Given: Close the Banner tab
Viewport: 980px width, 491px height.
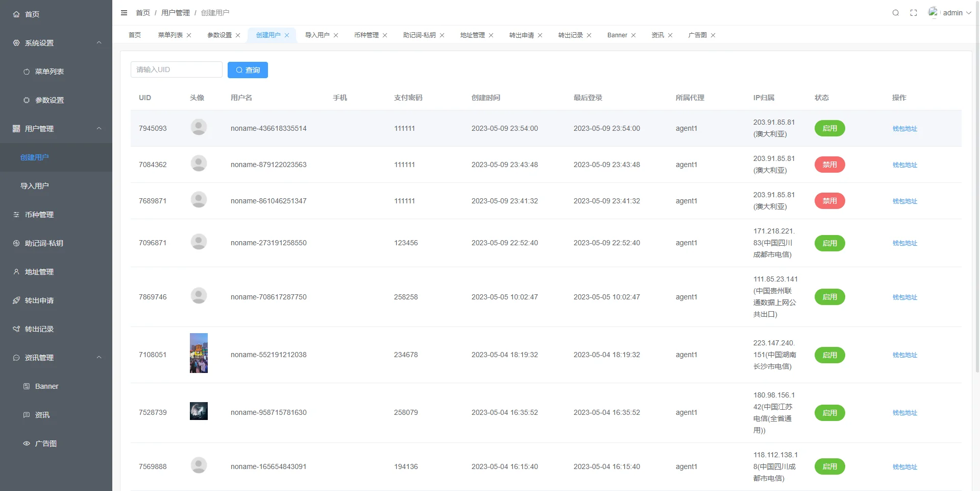Looking at the screenshot, I should (633, 35).
